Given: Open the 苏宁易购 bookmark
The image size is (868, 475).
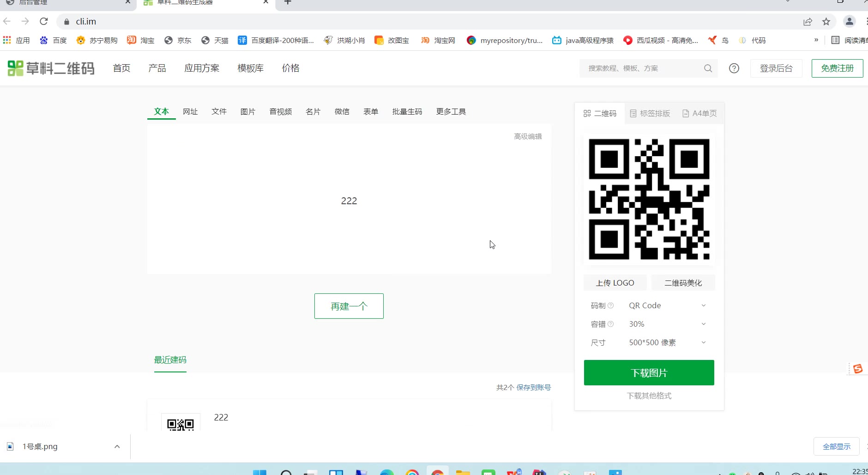Looking at the screenshot, I should [97, 40].
